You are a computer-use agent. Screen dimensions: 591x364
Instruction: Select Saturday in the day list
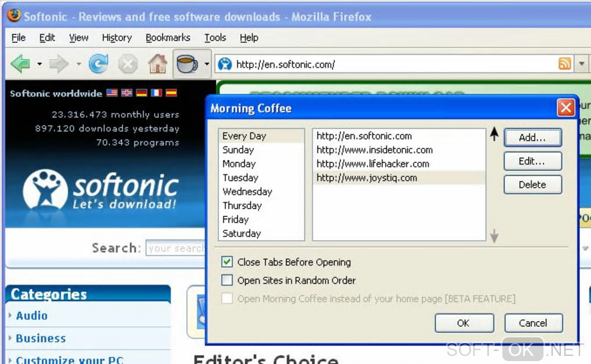pyautogui.click(x=261, y=233)
